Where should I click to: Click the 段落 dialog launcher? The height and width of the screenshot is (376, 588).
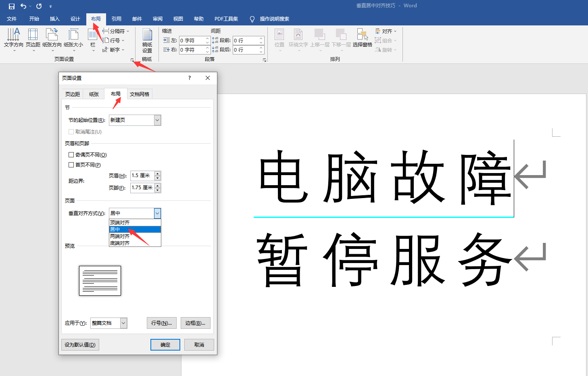pyautogui.click(x=265, y=60)
